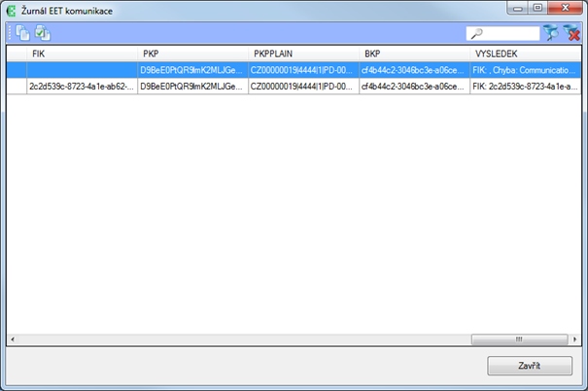Click the export to spreadsheet toolbar icon

click(x=42, y=33)
